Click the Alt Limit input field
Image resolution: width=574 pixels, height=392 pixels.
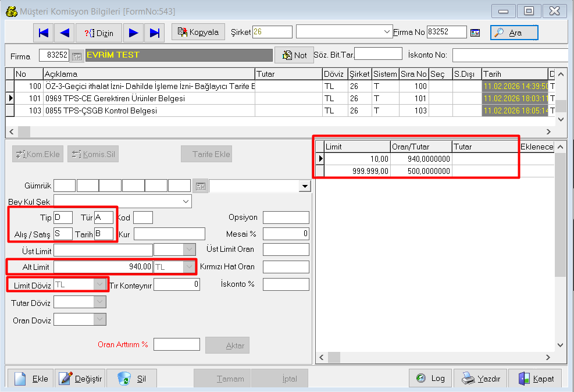pos(102,266)
